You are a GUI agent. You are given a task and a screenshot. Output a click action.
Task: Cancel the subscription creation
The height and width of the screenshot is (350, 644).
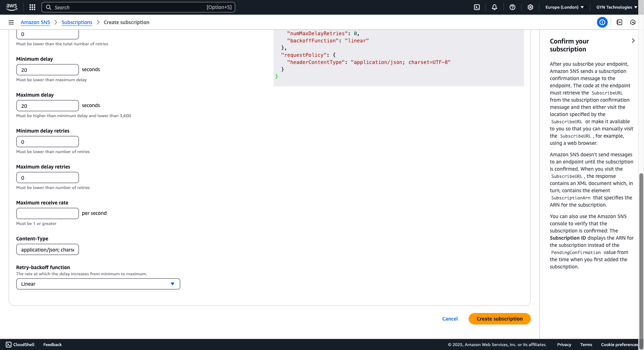[450, 319]
